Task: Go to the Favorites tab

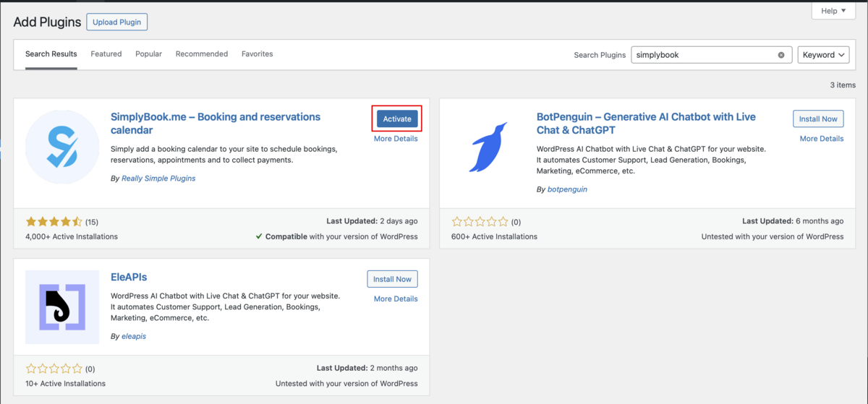Action: point(257,54)
